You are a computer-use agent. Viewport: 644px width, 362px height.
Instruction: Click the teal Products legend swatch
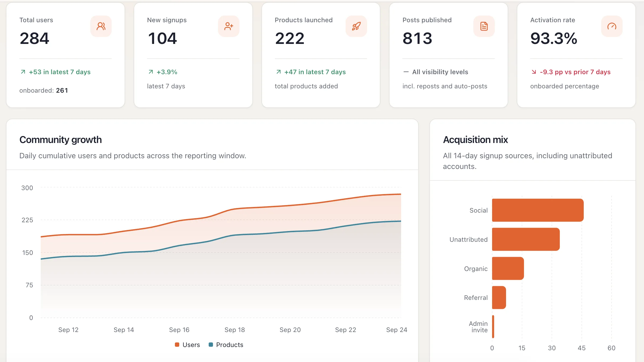[x=211, y=345]
